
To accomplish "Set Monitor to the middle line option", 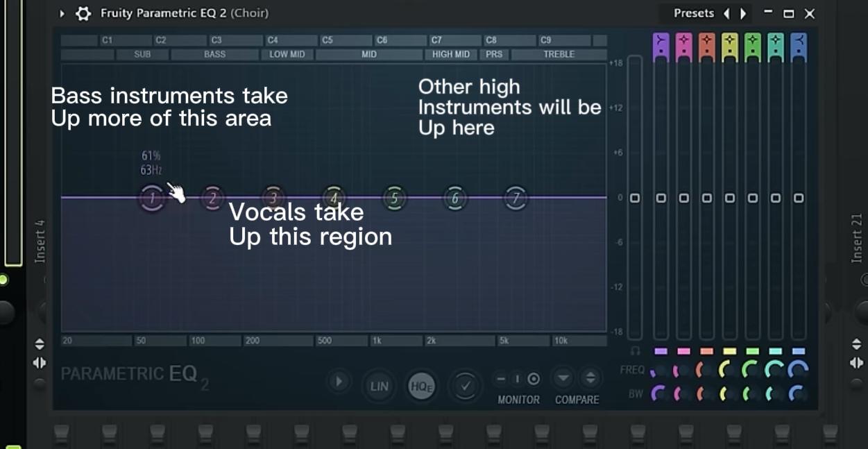I will 517,379.
